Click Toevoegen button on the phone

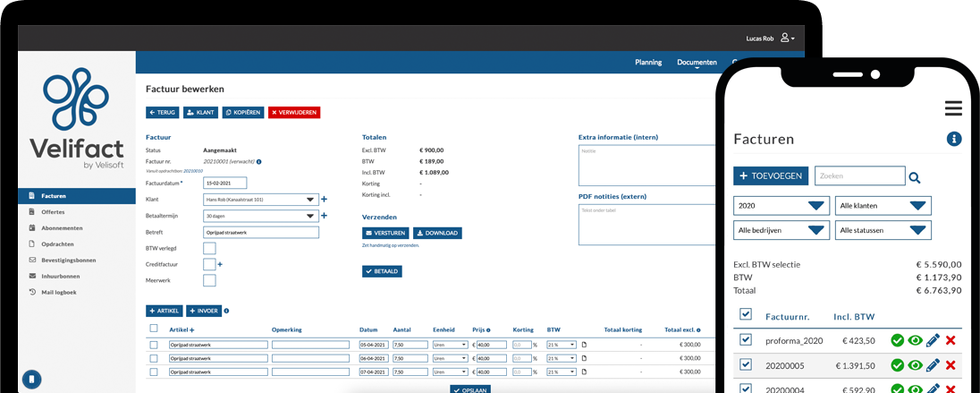[x=772, y=175]
